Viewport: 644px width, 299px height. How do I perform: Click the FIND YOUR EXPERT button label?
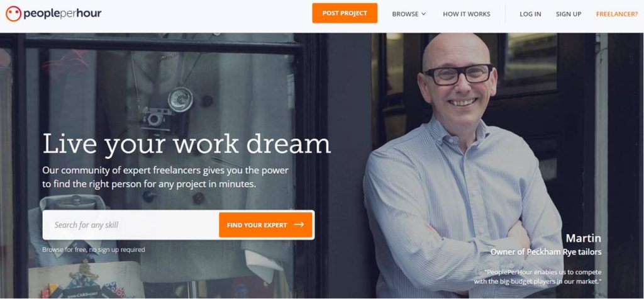click(257, 225)
